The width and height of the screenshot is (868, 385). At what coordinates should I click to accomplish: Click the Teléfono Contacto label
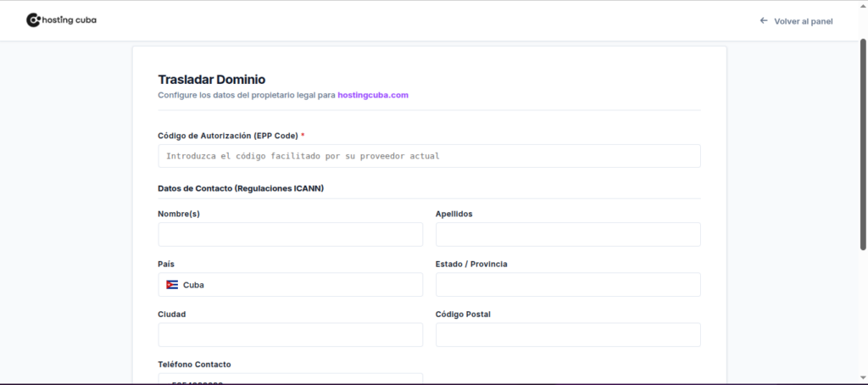point(194,365)
